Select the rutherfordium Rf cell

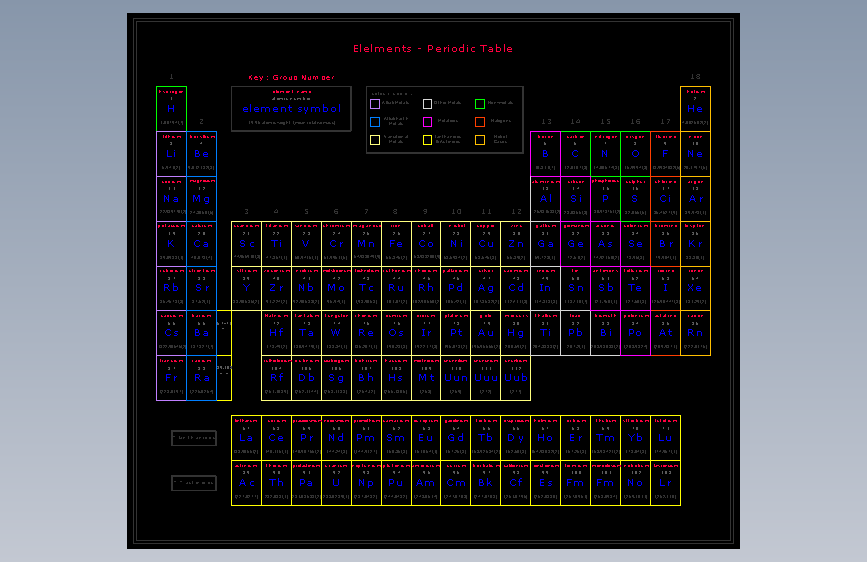(x=276, y=378)
